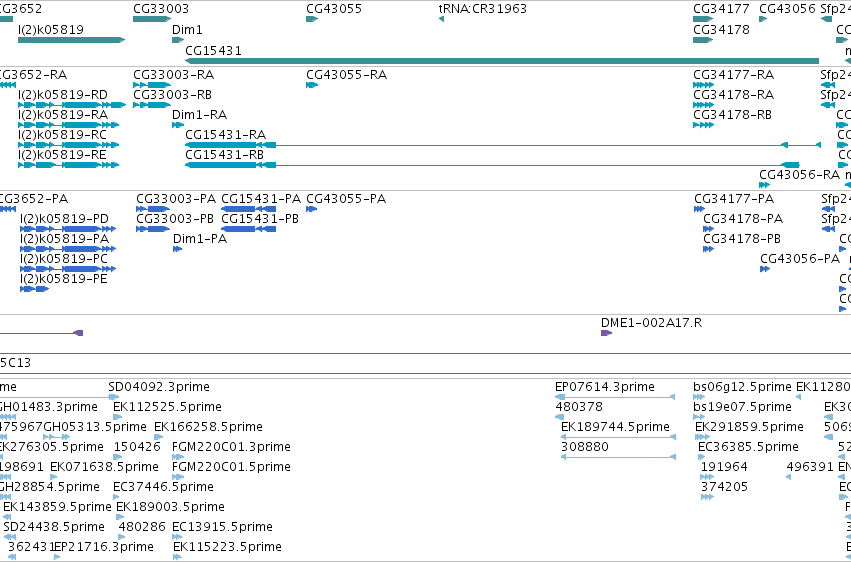This screenshot has height=562, width=851.
Task: Select protein CG33003-PB
Action: tap(175, 219)
